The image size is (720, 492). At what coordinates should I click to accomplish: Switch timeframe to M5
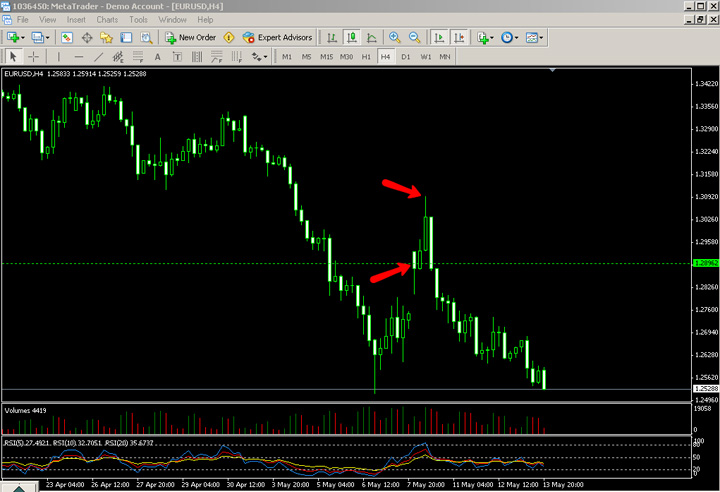[306, 57]
